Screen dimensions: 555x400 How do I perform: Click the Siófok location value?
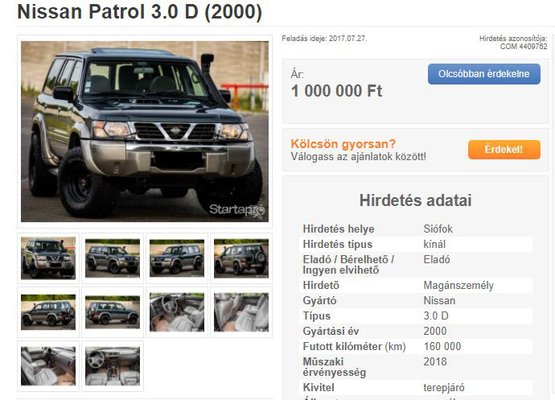[438, 229]
